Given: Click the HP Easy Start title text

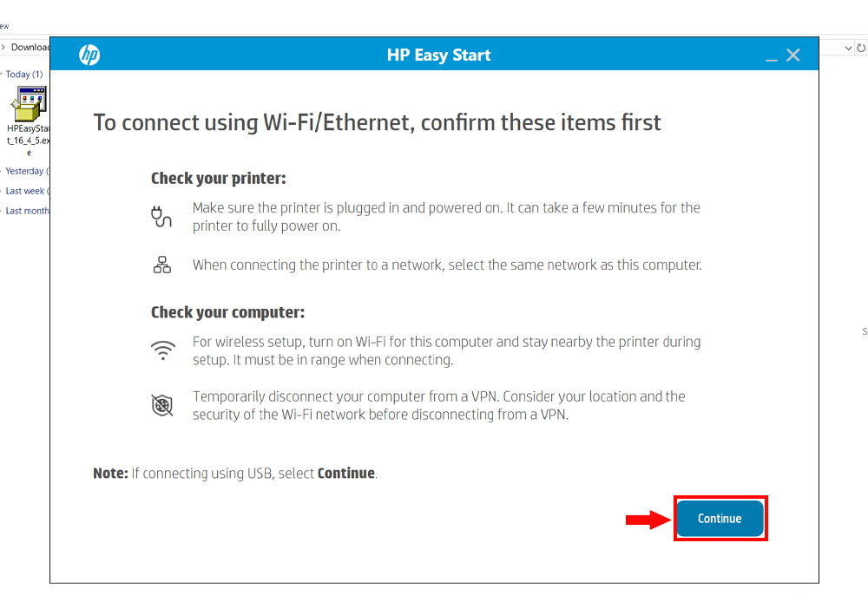Looking at the screenshot, I should click(438, 55).
